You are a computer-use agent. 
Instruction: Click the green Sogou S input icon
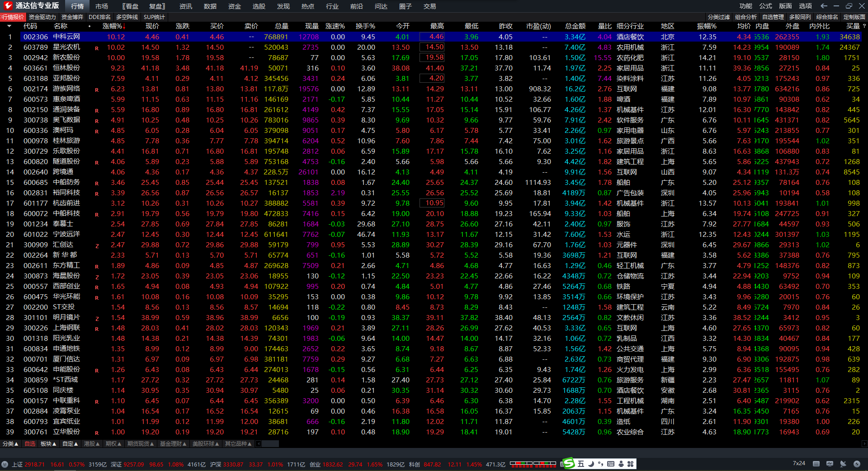pyautogui.click(x=568, y=463)
